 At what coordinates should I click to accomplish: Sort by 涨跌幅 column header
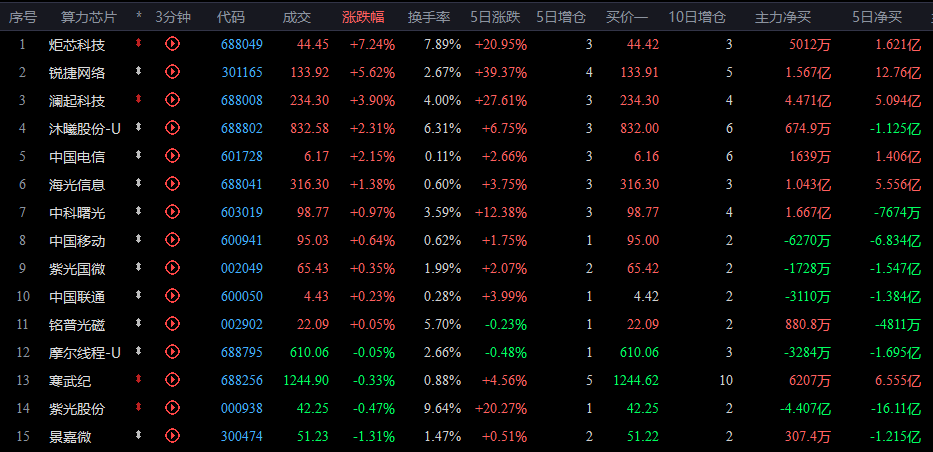(363, 17)
